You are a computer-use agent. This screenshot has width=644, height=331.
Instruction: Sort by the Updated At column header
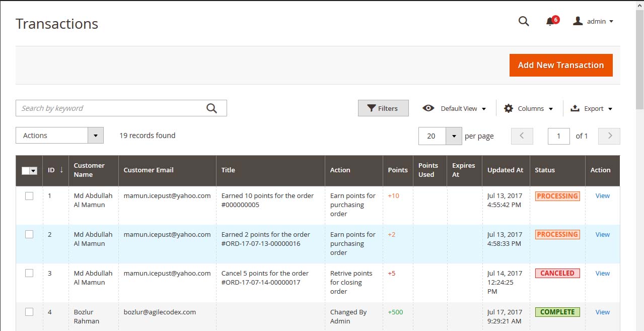505,170
